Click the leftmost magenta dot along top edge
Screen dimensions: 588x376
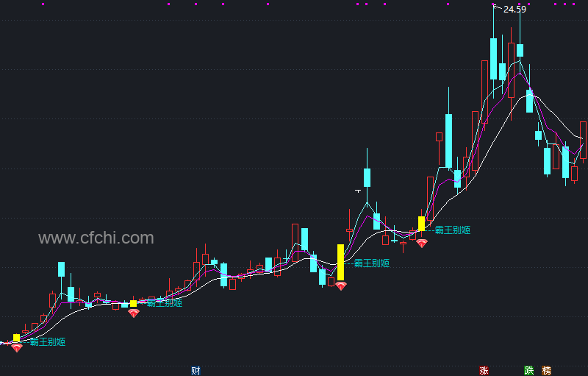pyautogui.click(x=43, y=4)
